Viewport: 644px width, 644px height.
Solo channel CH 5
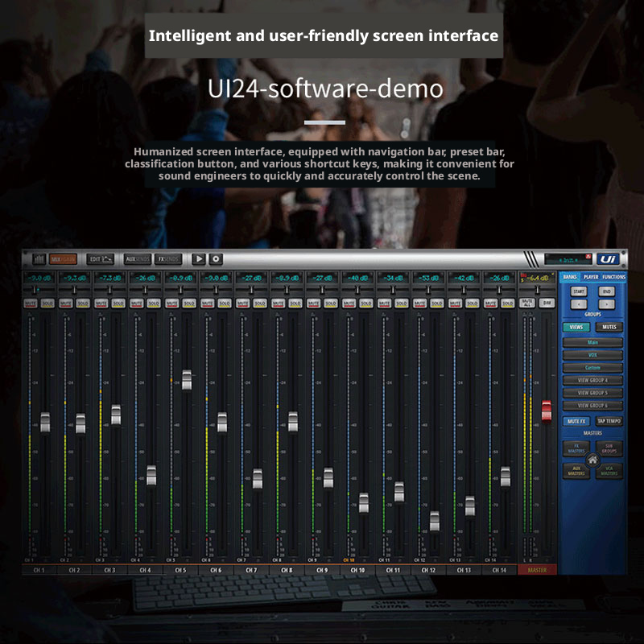click(x=189, y=303)
